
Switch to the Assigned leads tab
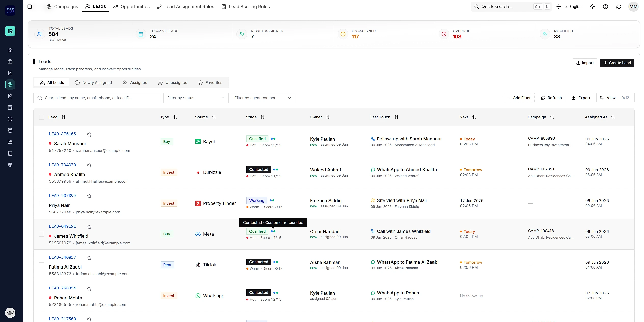pos(135,83)
